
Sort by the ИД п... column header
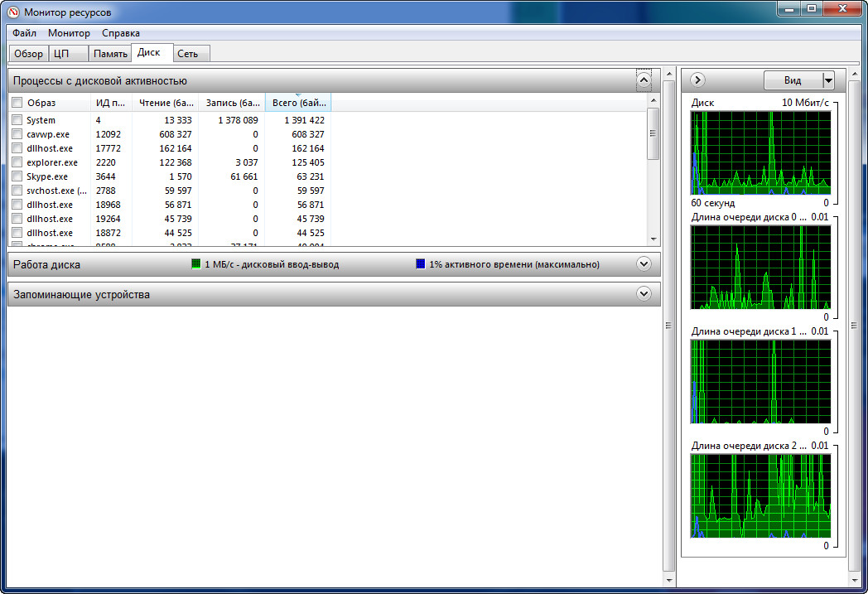[x=111, y=103]
